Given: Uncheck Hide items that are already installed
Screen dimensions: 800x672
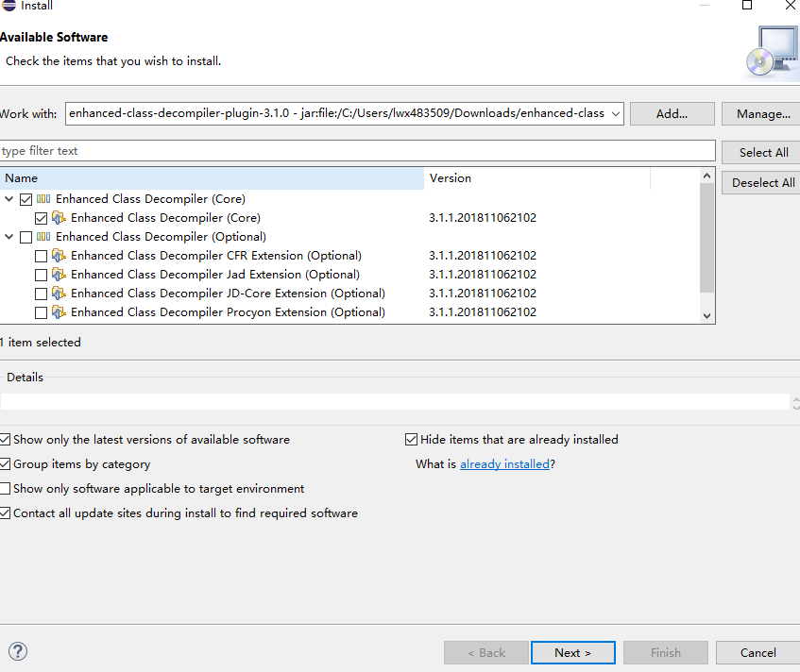Looking at the screenshot, I should 411,440.
